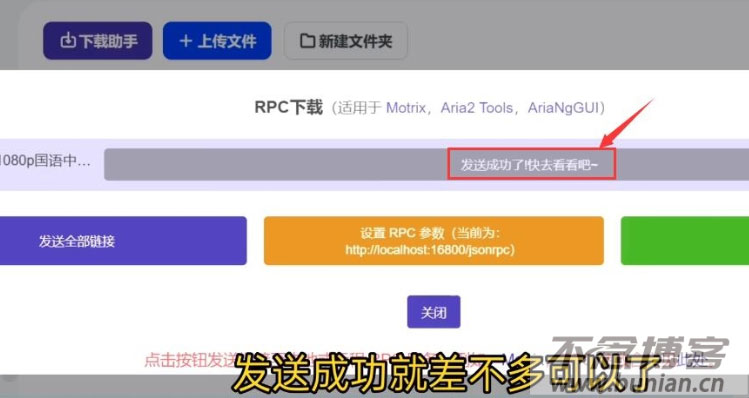The height and width of the screenshot is (398, 749).
Task: Open the Aria2 Tools link
Action: click(x=476, y=108)
